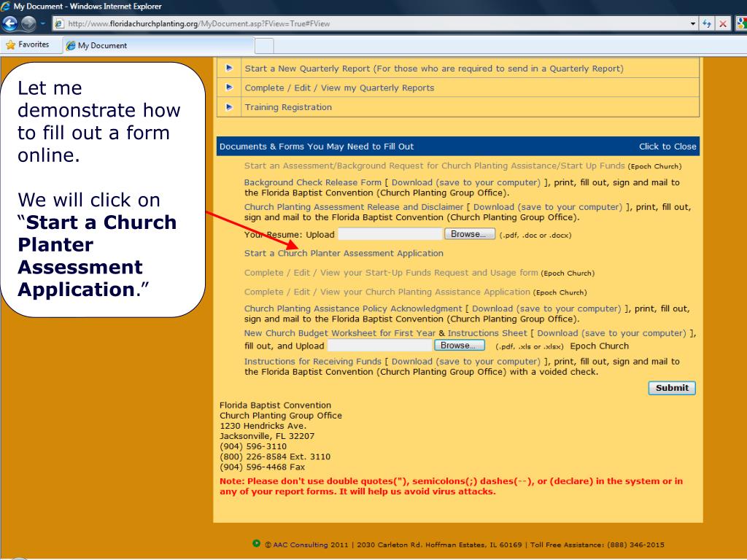Download the Background Check Release Form
Image resolution: width=747 pixels, height=560 pixels.
click(x=466, y=182)
